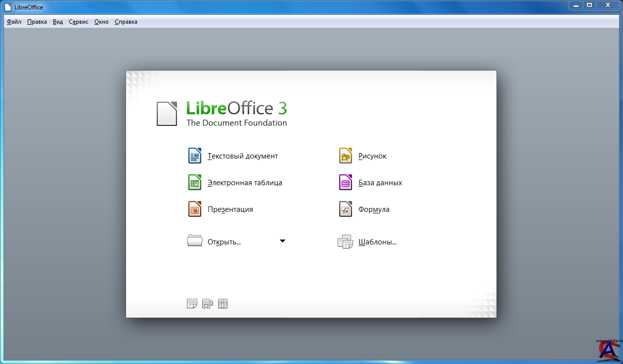Open the Файл menu
This screenshot has height=364, width=623.
(14, 22)
